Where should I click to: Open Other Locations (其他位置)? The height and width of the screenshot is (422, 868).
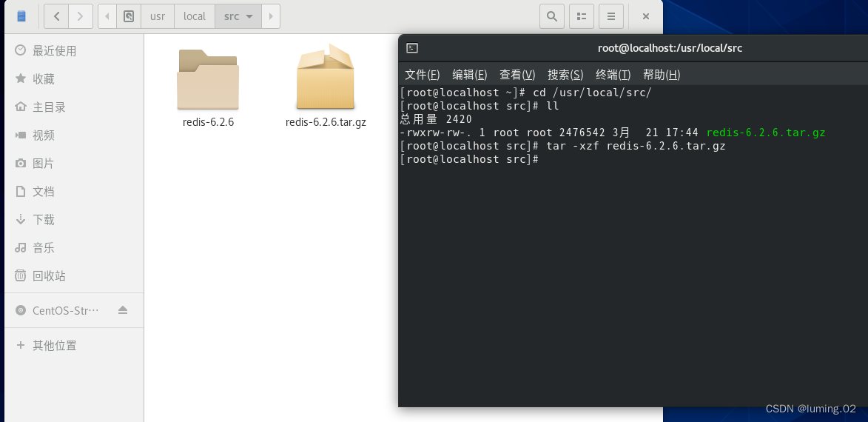[x=73, y=345]
